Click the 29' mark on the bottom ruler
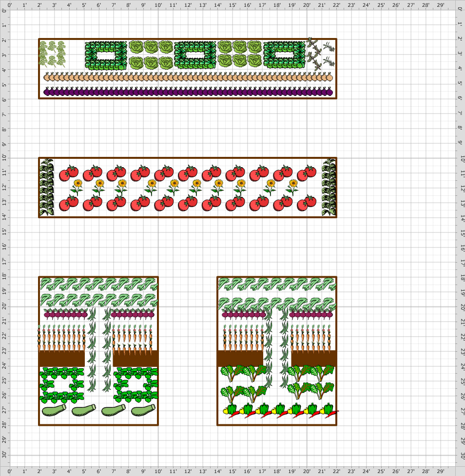The height and width of the screenshot is (476, 465). pos(441,472)
